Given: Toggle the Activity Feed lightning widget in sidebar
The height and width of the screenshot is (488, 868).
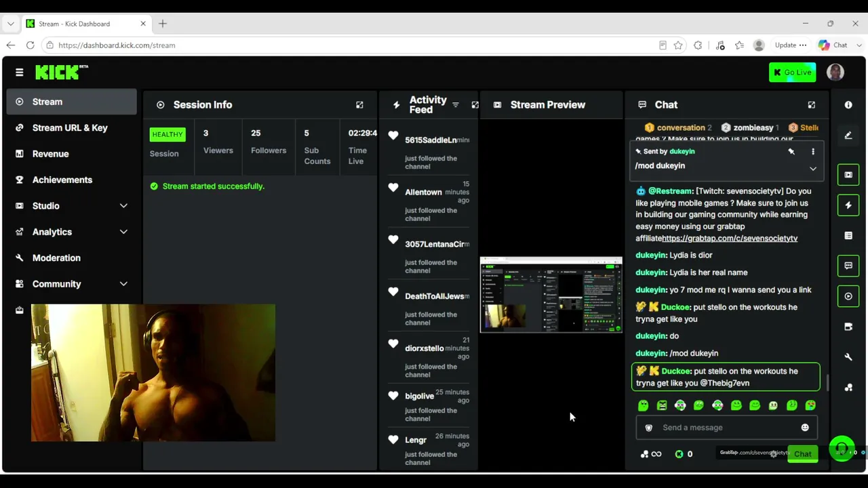Looking at the screenshot, I should tap(848, 205).
